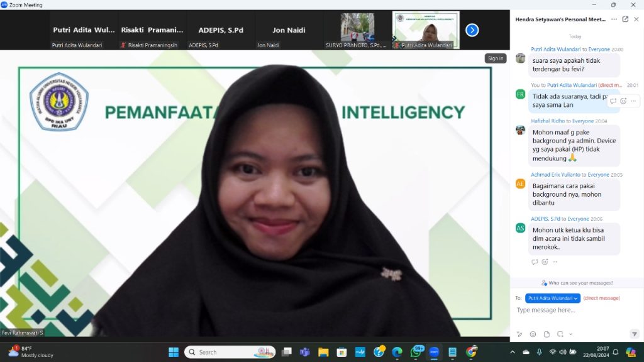Reply in thread to ADEPIS's message
The image size is (644, 362).
coord(535,262)
